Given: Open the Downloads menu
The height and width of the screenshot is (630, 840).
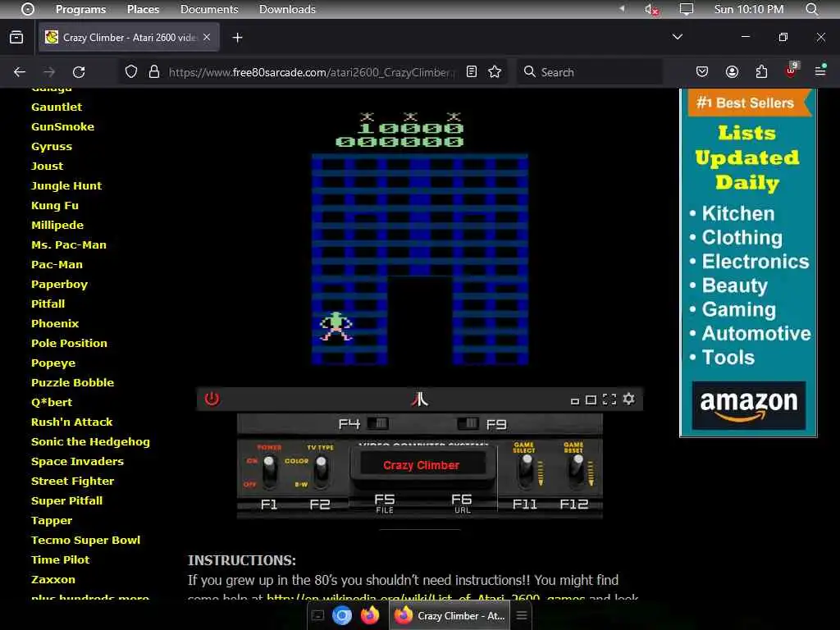Looking at the screenshot, I should tap(287, 9).
